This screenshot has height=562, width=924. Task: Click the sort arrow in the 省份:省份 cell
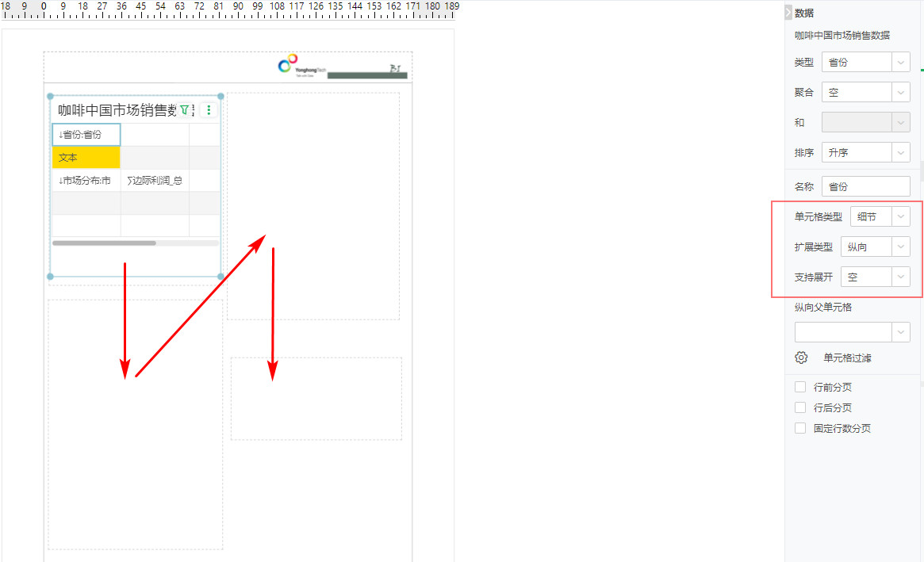click(x=62, y=134)
